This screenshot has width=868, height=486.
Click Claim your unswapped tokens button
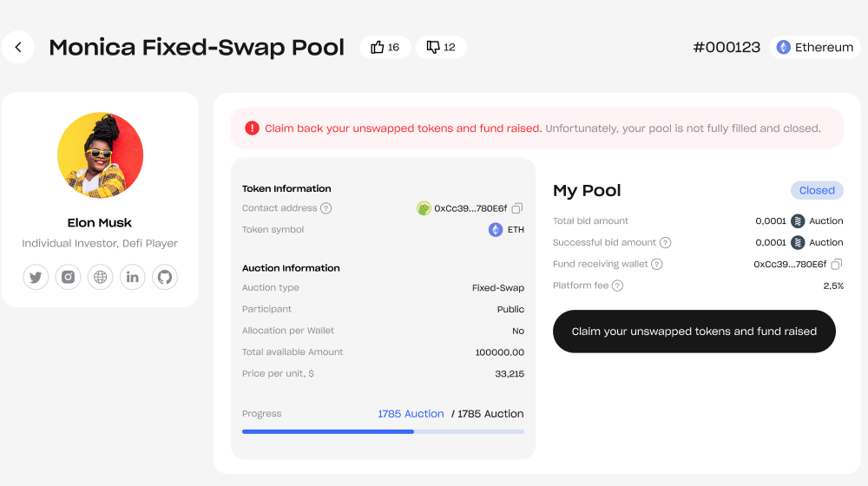coord(694,332)
